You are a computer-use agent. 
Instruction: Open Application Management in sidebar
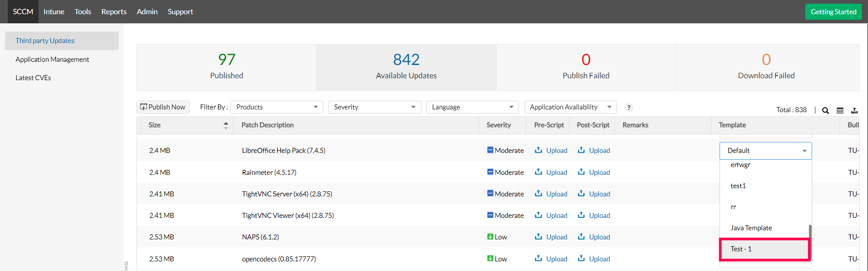point(52,60)
